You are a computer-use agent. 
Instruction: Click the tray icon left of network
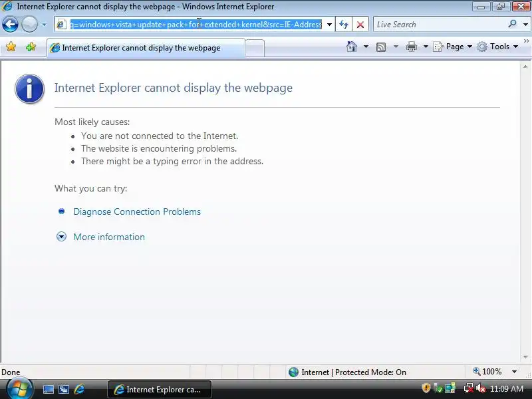point(450,388)
